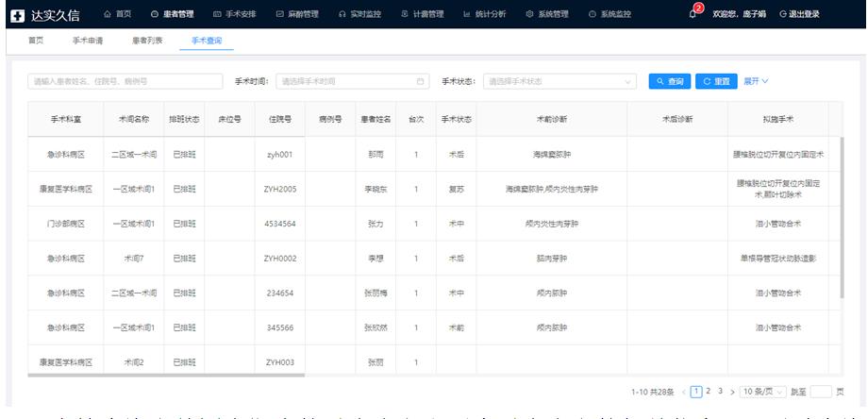Click the blue 查询 search button
Image resolution: width=868 pixels, height=419 pixels.
point(670,81)
